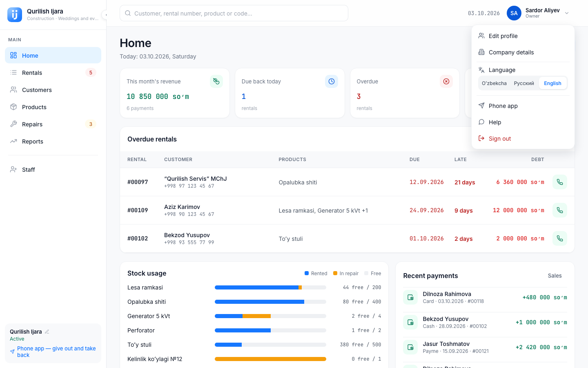Click the Reports trend icon
Viewport: 588px width, 368px height.
point(13,141)
